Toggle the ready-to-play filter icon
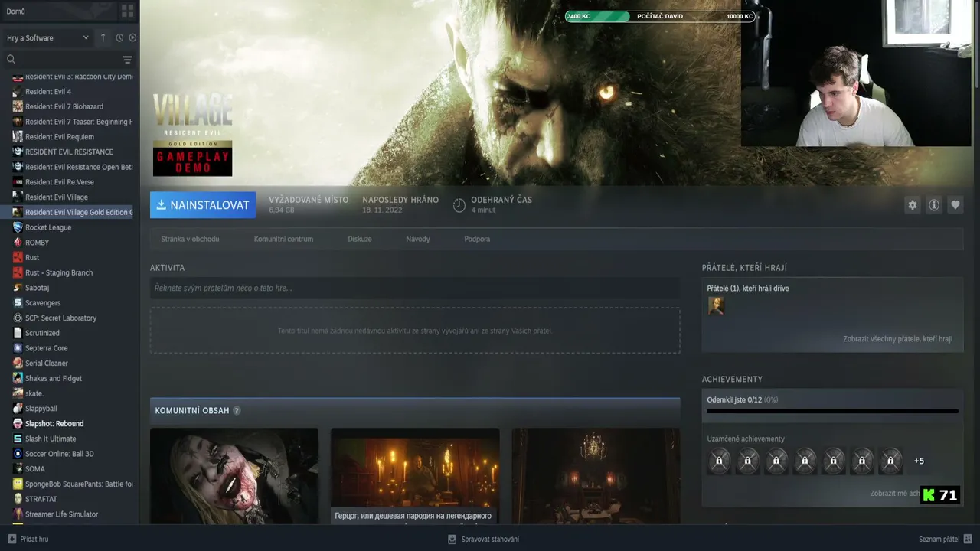The width and height of the screenshot is (980, 551). pos(132,37)
